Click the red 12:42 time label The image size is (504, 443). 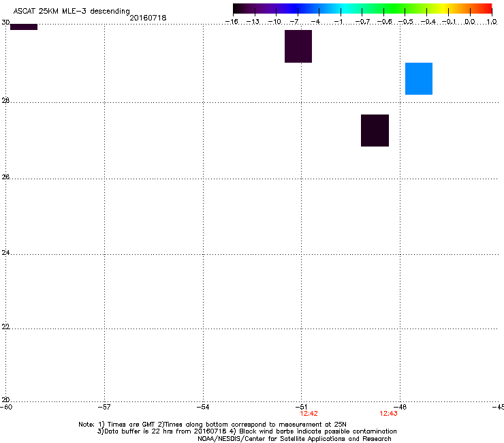pos(309,414)
